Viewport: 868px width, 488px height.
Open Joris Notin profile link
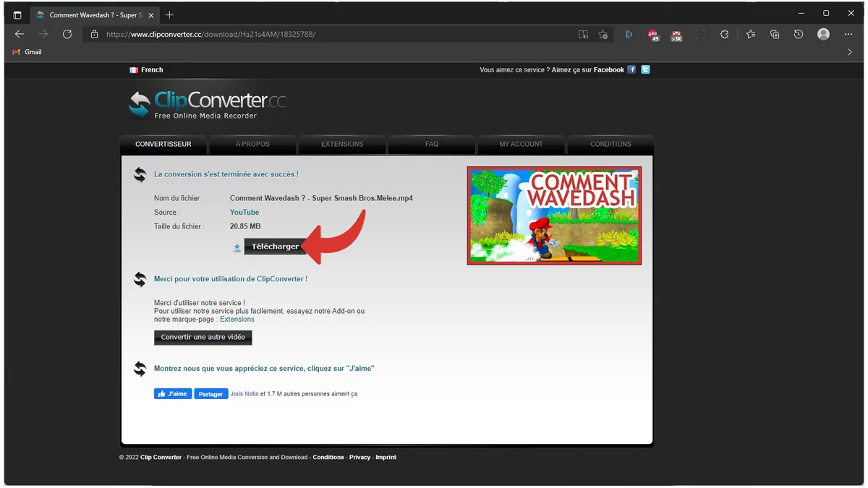pos(244,394)
